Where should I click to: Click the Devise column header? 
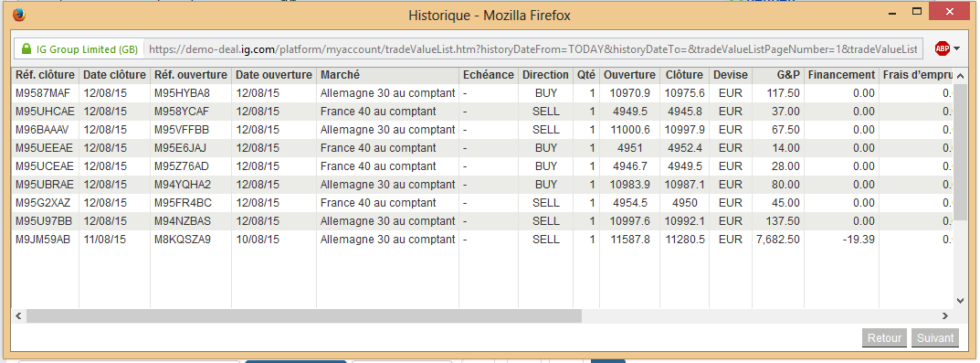[x=730, y=74]
